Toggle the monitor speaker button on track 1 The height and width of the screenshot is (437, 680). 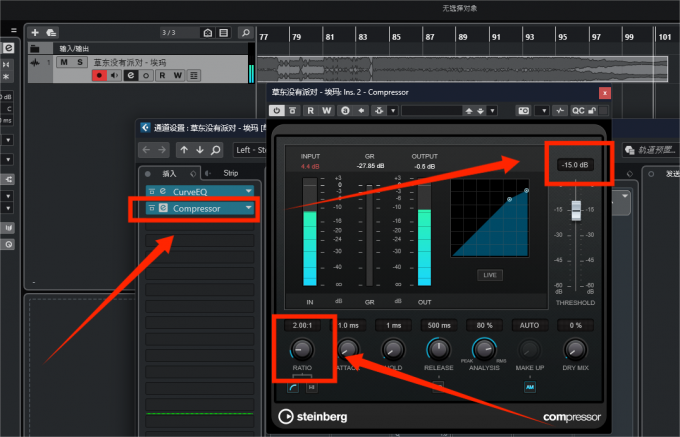[114, 75]
